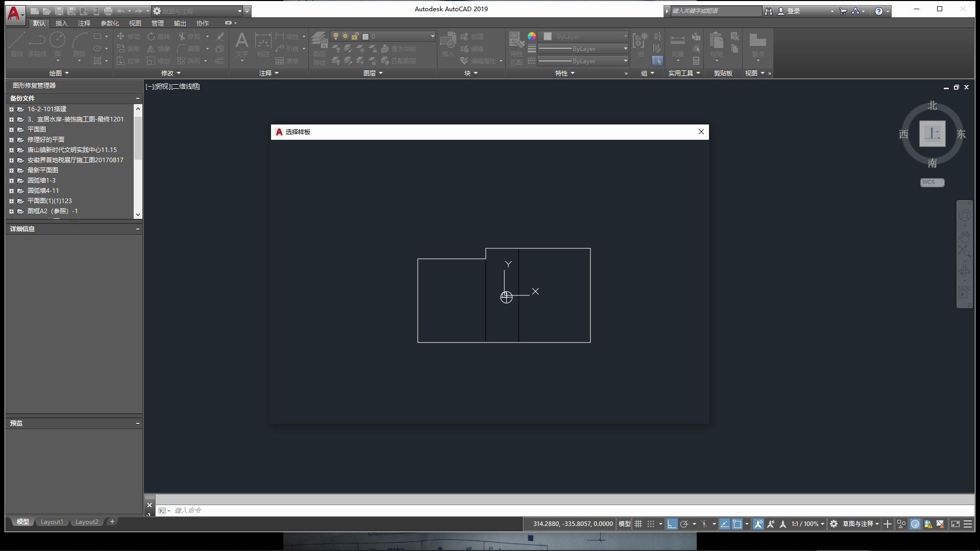Click the Model tab at bottom

[x=23, y=521]
